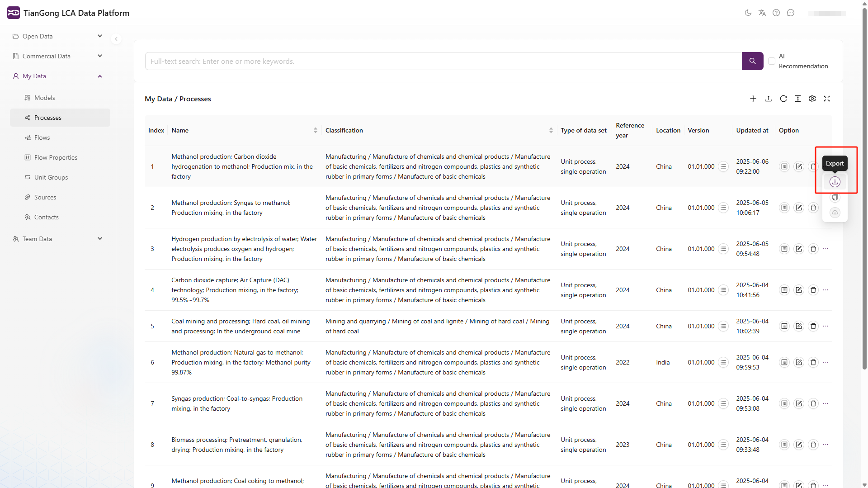Expand the Open Data menu section
868x488 pixels.
click(x=57, y=36)
